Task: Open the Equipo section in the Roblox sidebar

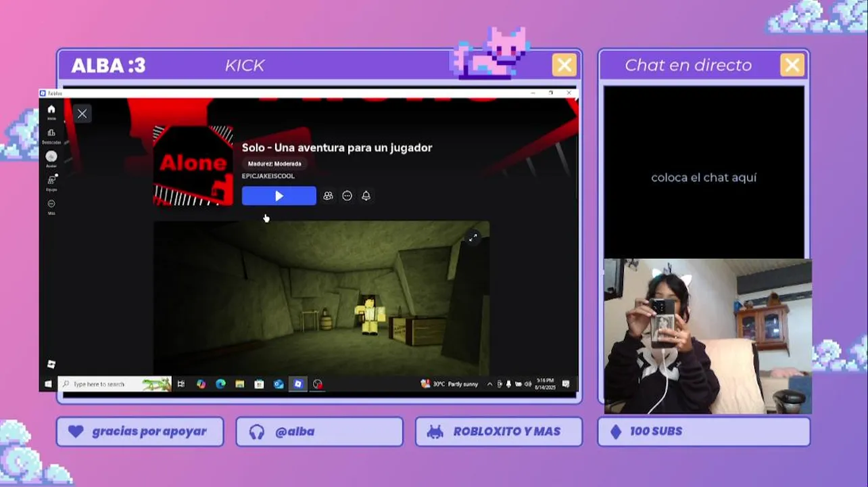Action: (51, 183)
